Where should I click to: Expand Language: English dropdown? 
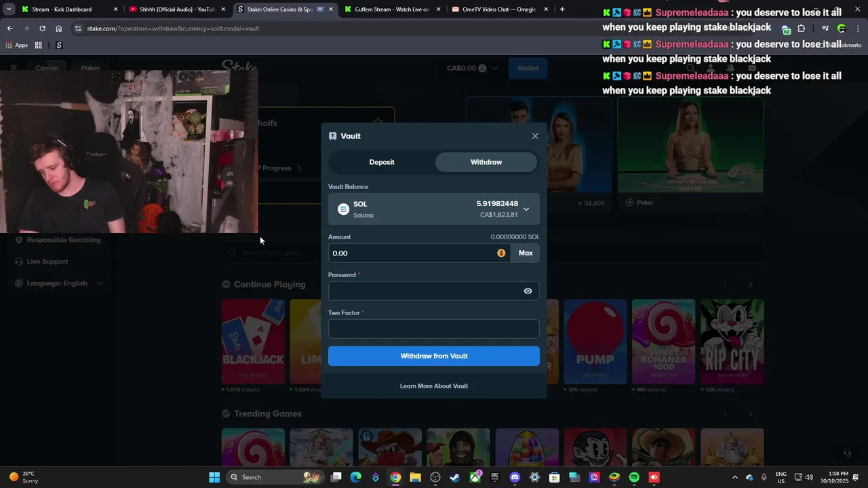click(x=58, y=283)
